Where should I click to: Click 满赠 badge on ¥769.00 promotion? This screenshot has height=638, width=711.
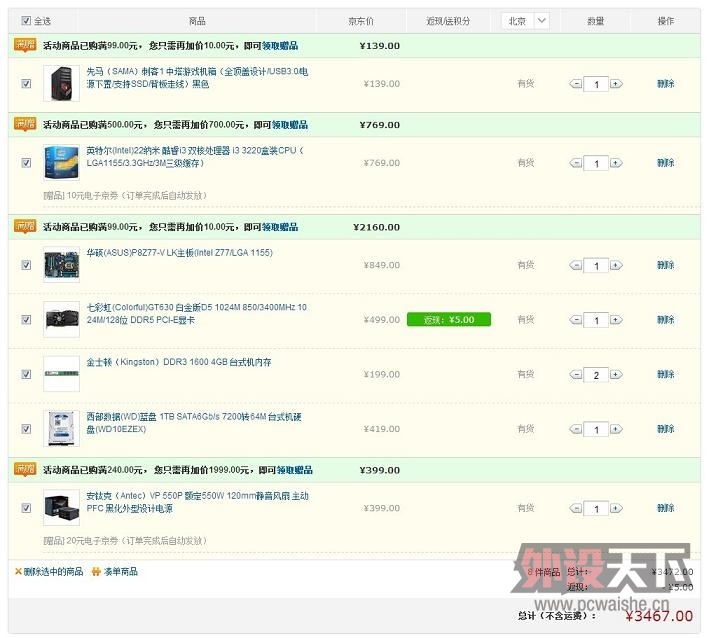point(25,124)
